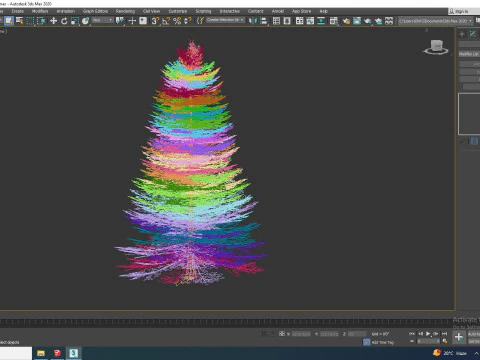Open the Arnold menu

coord(278,11)
